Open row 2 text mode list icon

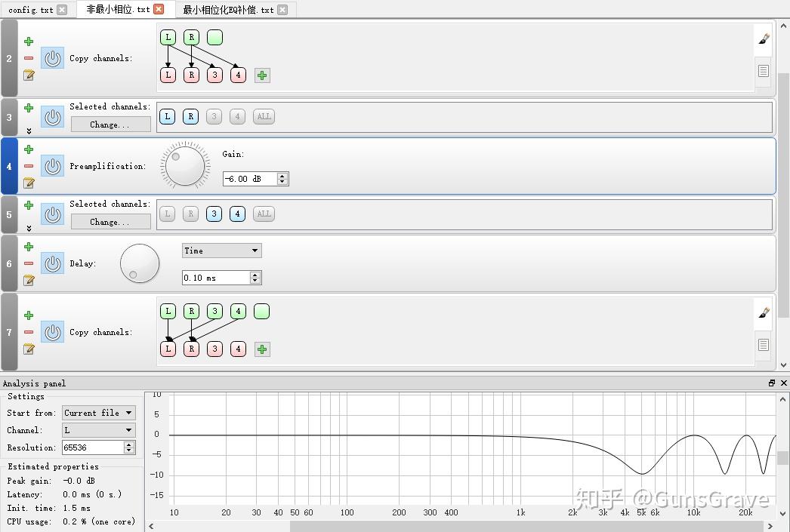pos(764,71)
